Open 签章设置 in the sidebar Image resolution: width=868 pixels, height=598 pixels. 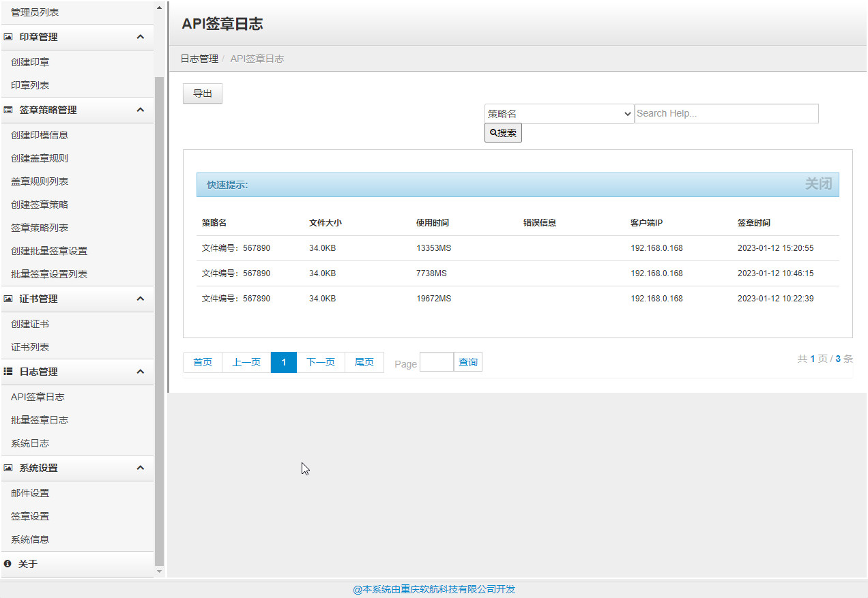click(30, 516)
